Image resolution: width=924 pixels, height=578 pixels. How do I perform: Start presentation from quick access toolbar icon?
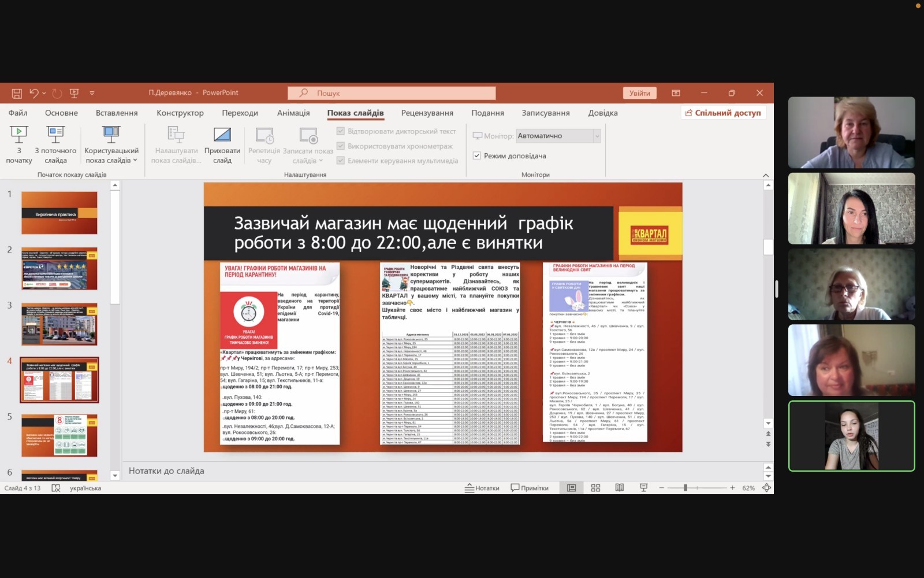[74, 93]
